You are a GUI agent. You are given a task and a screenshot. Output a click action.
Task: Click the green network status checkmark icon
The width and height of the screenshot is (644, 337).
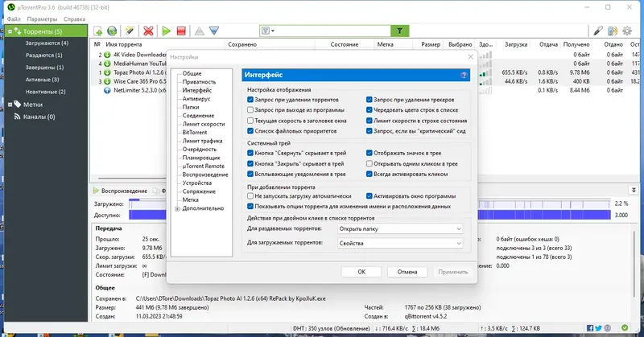(625, 328)
